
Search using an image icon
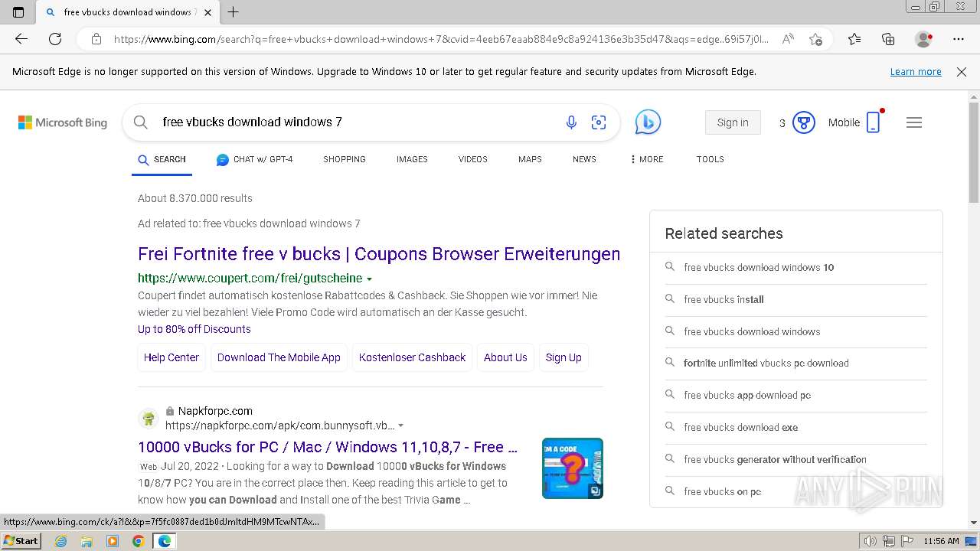(599, 122)
